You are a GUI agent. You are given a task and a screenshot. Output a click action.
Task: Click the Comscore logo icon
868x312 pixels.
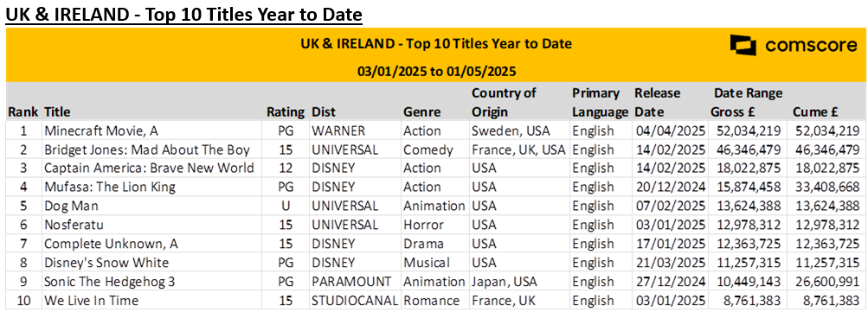point(743,46)
